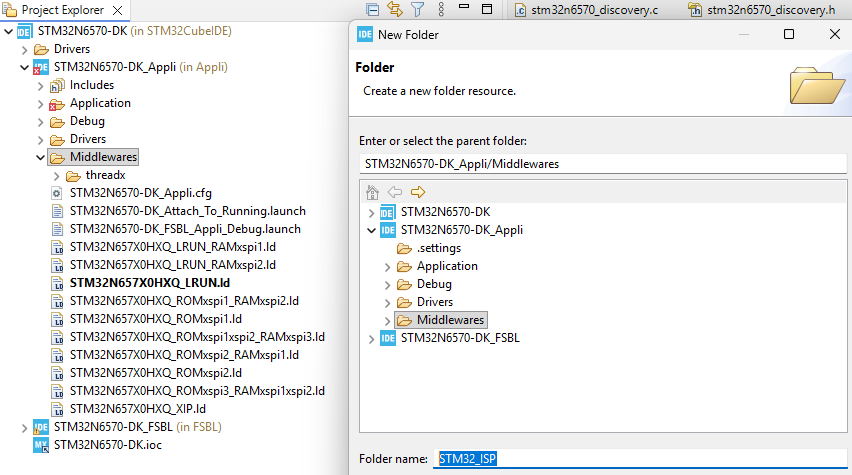
Task: Expand Debug folder in Project Explorer
Action: pyautogui.click(x=41, y=122)
